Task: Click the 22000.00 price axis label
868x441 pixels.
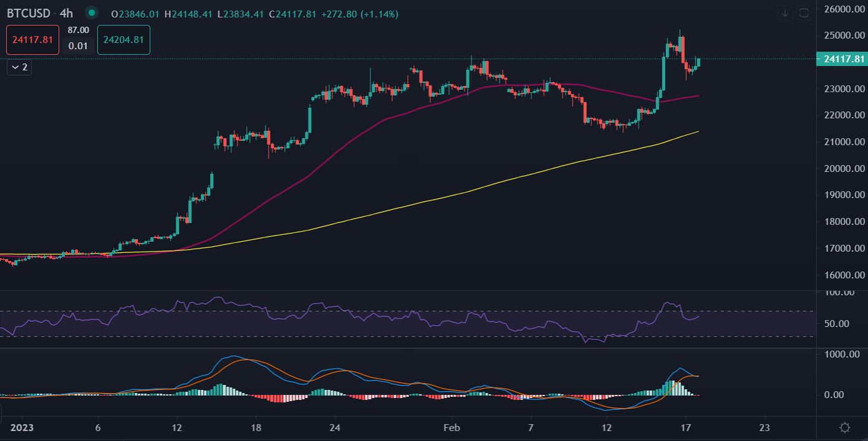Action: pos(844,115)
